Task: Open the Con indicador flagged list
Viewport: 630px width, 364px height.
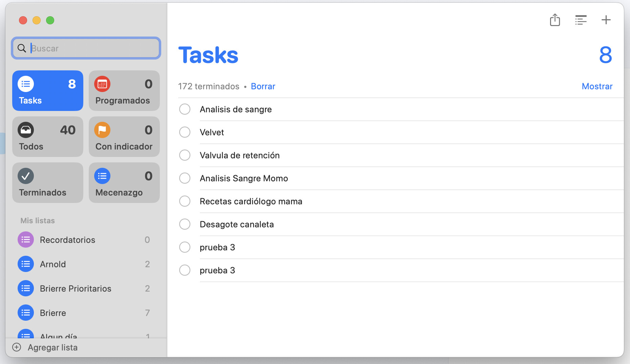Action: click(124, 137)
